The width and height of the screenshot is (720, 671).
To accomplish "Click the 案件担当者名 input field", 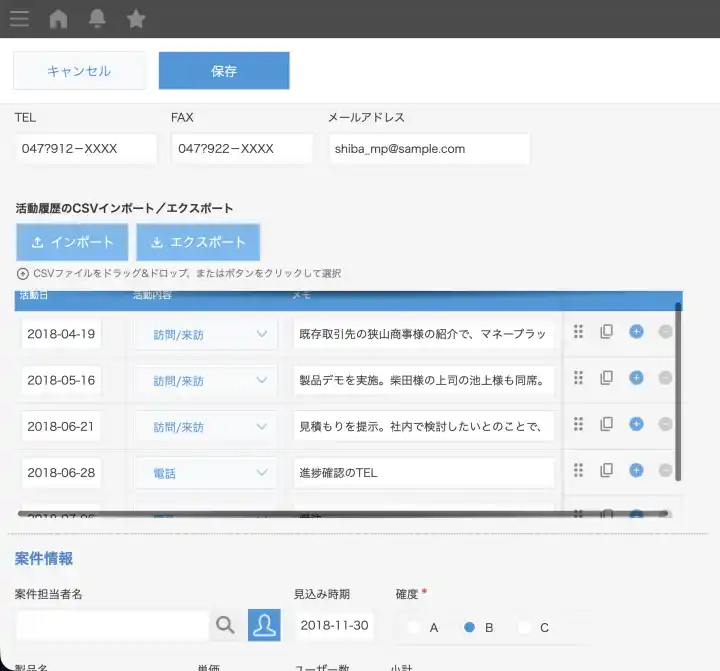I will point(112,625).
